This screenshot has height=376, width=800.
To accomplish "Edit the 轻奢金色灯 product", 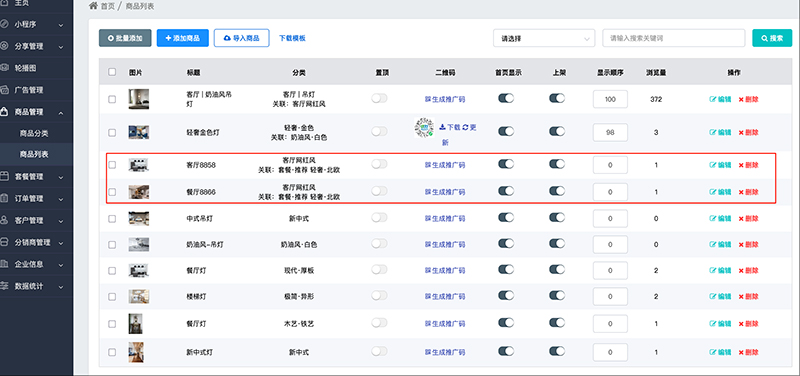I will 720,132.
